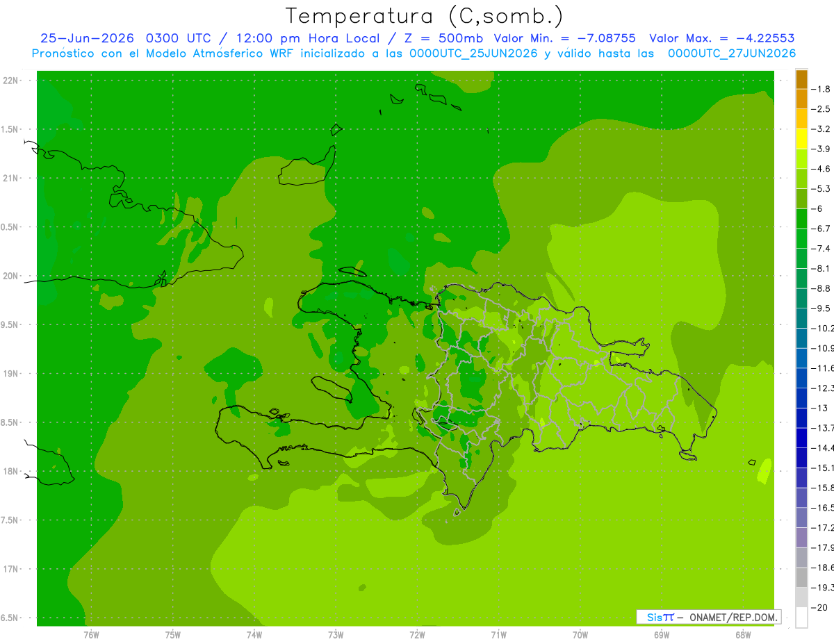Click the '76W' longitude label
This screenshot has height=644, width=834.
[x=91, y=634]
